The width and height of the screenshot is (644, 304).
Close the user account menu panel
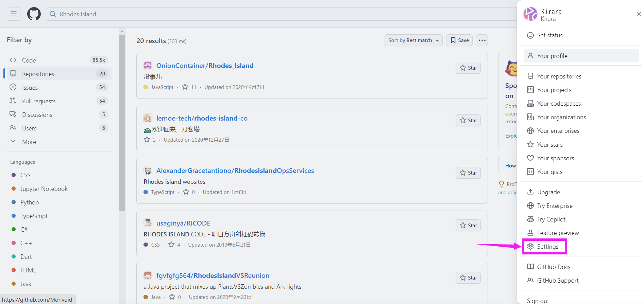tap(639, 14)
